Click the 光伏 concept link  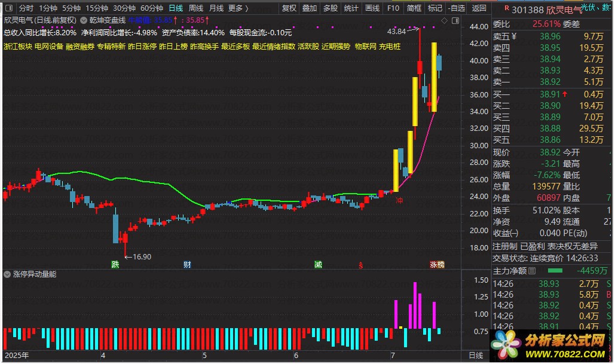tap(588, 7)
